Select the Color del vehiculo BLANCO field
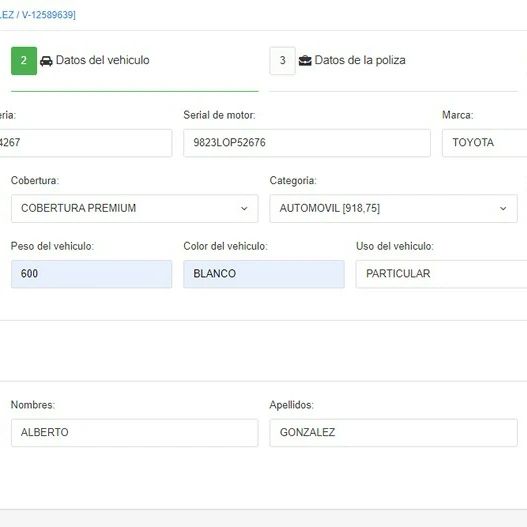The width and height of the screenshot is (527, 527). point(264,274)
